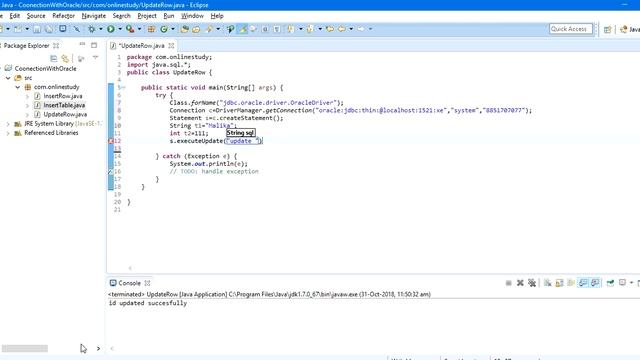The height and width of the screenshot is (360, 640).
Task: Select the Console view tab
Action: [x=129, y=283]
